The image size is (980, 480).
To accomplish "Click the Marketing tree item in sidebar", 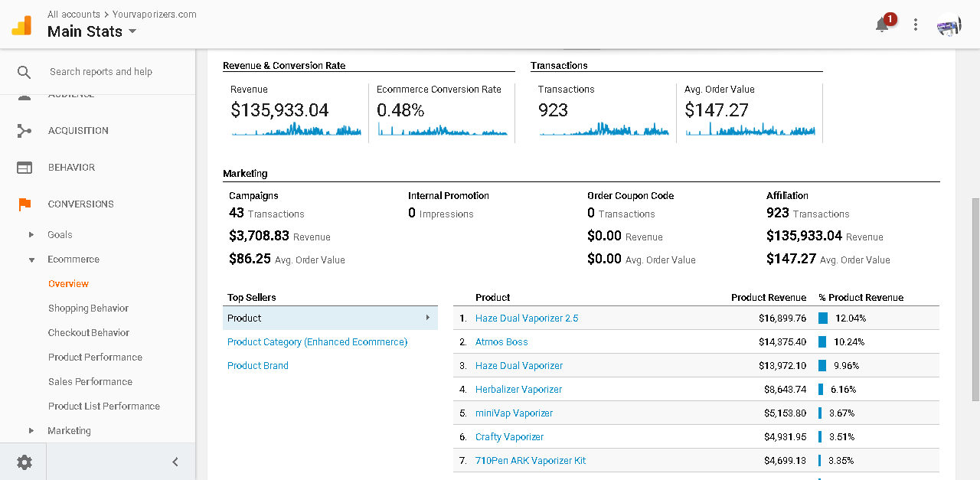I will pyautogui.click(x=69, y=431).
